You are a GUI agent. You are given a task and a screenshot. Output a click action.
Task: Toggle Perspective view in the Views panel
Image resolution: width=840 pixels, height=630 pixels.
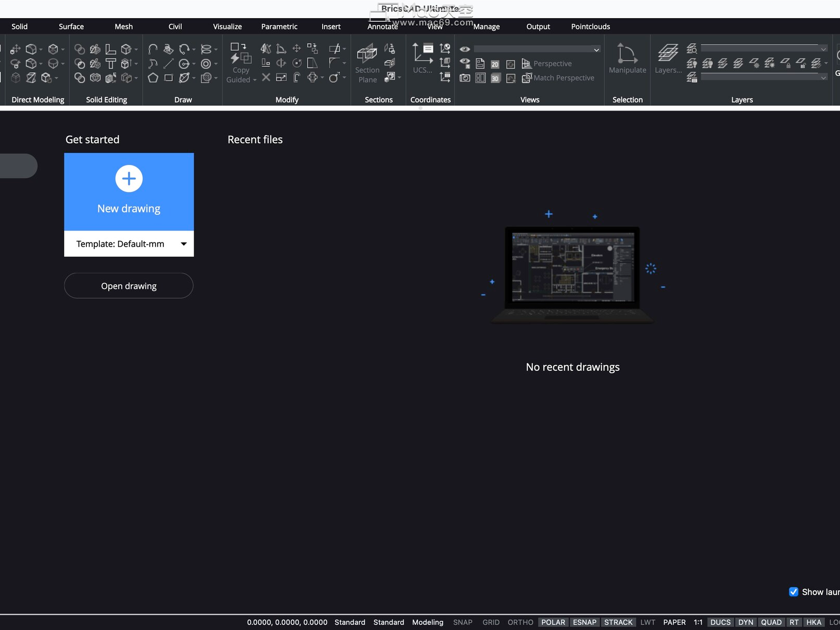(x=548, y=63)
